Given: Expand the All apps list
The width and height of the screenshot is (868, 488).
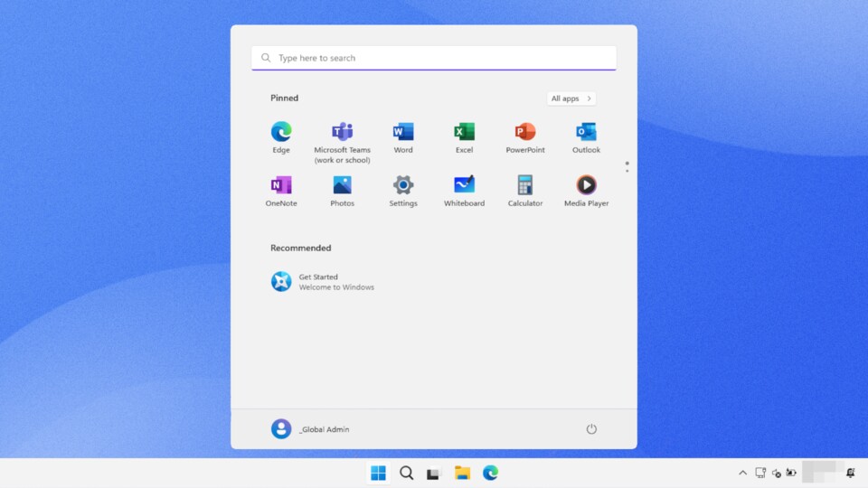Looking at the screenshot, I should [571, 99].
